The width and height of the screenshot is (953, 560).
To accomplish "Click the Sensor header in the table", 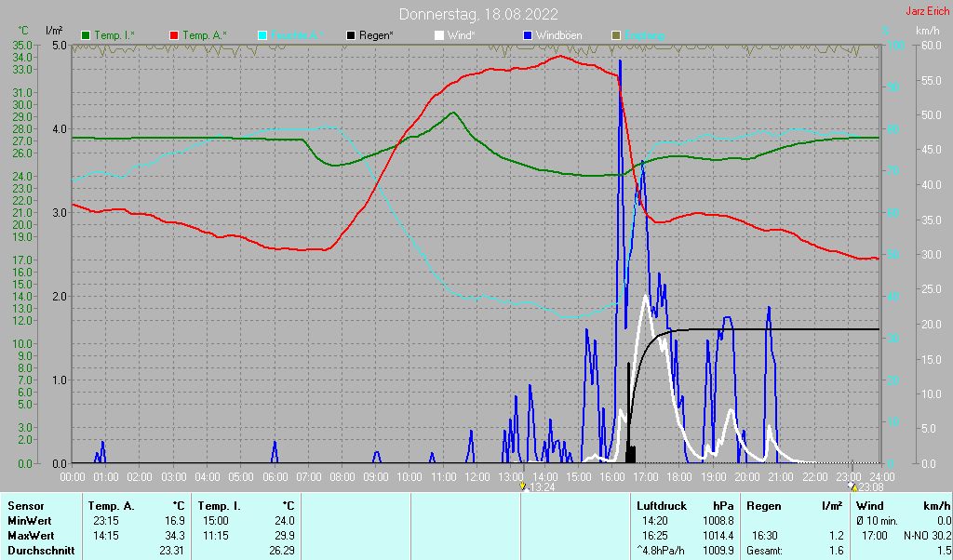I will pos(26,505).
